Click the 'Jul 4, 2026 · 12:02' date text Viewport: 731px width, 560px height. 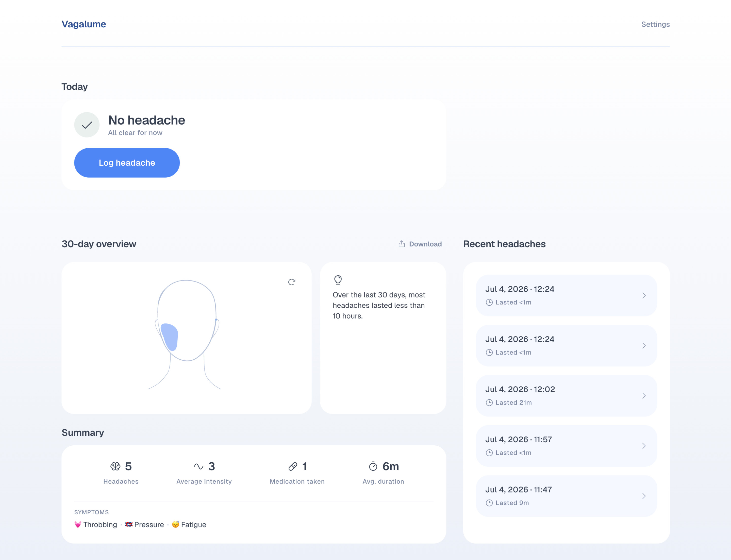[x=520, y=389]
